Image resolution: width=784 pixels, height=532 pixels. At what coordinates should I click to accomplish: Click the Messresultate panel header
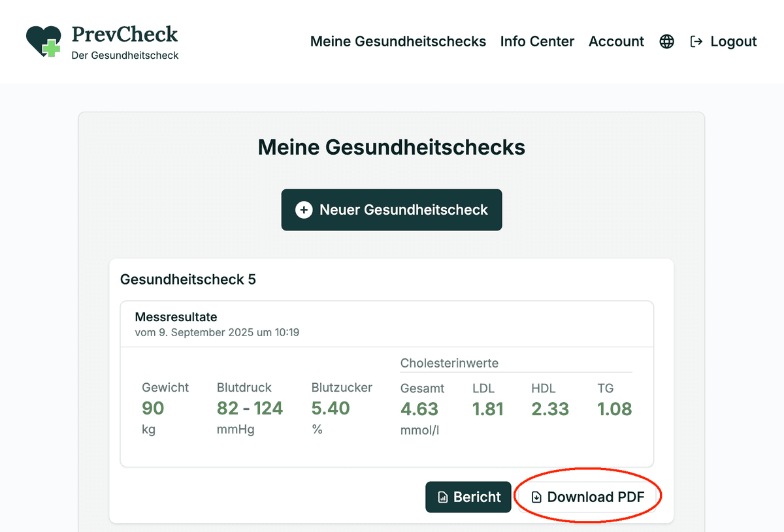pos(387,324)
